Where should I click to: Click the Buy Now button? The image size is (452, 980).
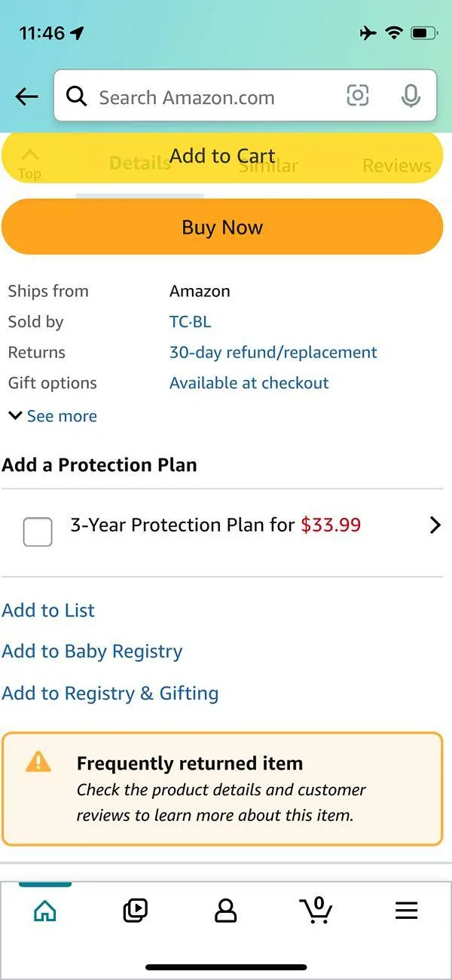(x=222, y=227)
